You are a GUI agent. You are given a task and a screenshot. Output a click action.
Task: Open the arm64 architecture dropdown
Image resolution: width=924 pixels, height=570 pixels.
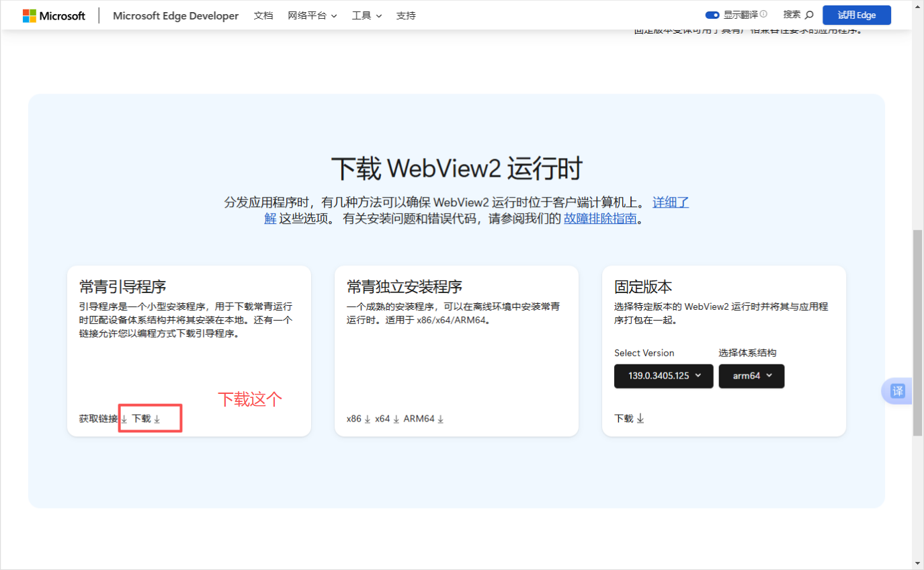pos(751,376)
